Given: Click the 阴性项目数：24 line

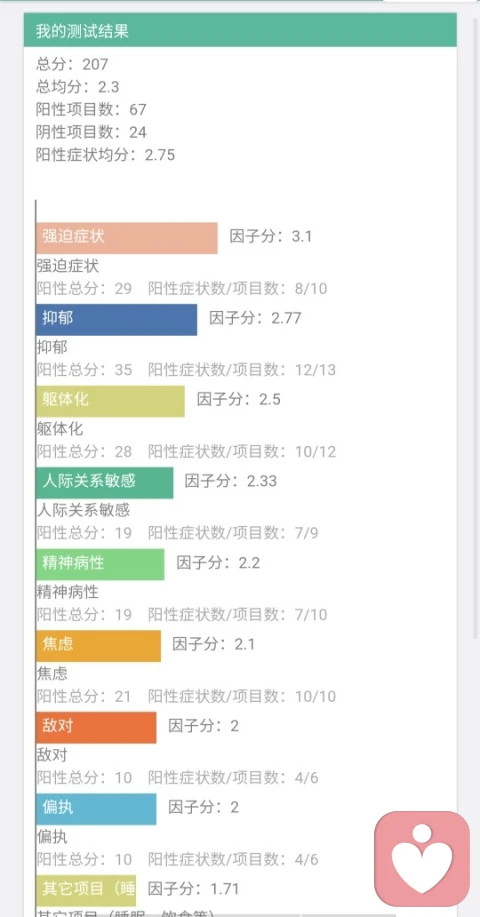Looking at the screenshot, I should click(x=91, y=132).
